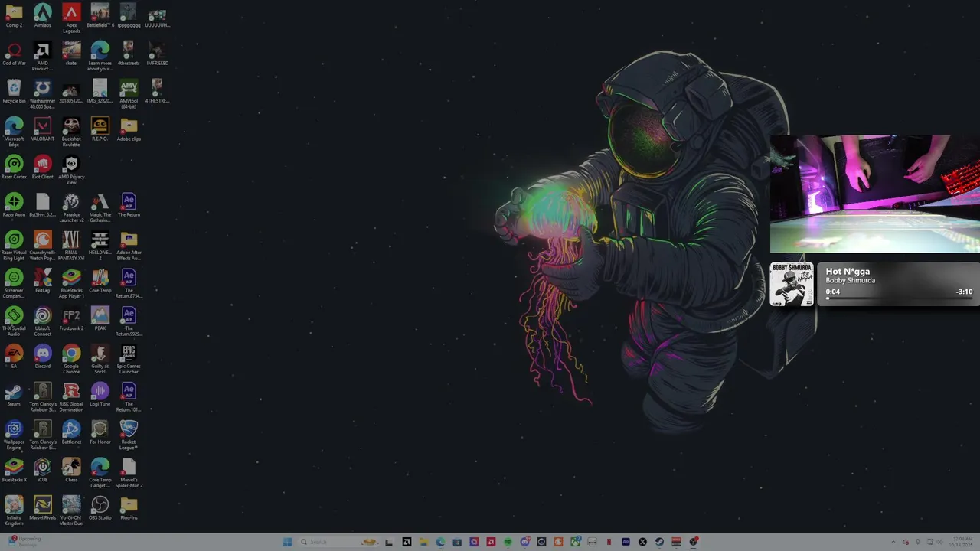Select the Streamer Companion icon
The image size is (980, 551).
pos(14,283)
